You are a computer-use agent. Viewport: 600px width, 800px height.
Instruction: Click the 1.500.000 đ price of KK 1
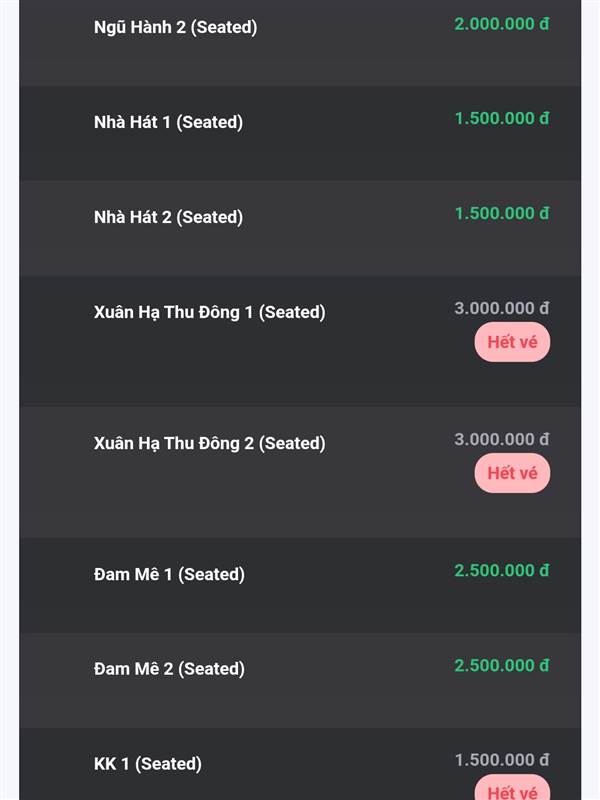(502, 760)
